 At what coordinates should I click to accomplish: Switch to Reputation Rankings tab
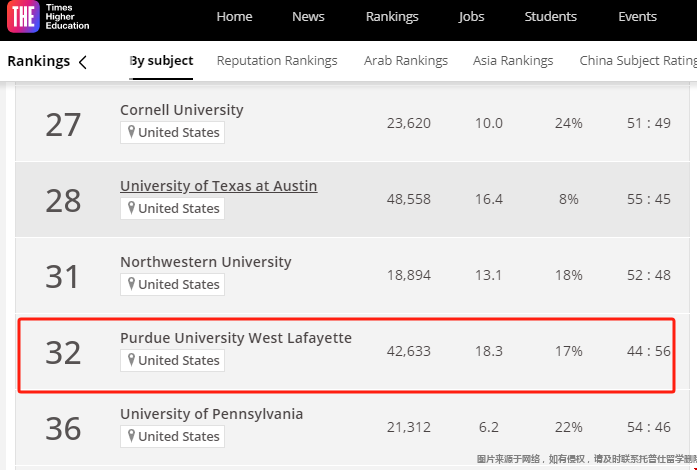click(x=277, y=61)
